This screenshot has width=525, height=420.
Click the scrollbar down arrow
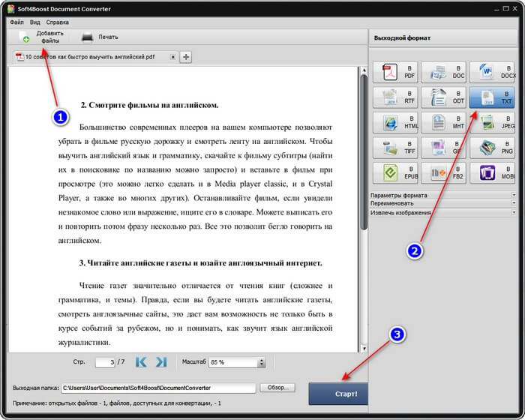tap(364, 349)
